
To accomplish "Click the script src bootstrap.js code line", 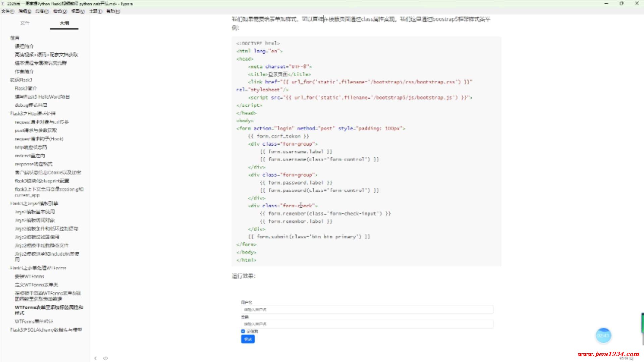I will click(360, 98).
